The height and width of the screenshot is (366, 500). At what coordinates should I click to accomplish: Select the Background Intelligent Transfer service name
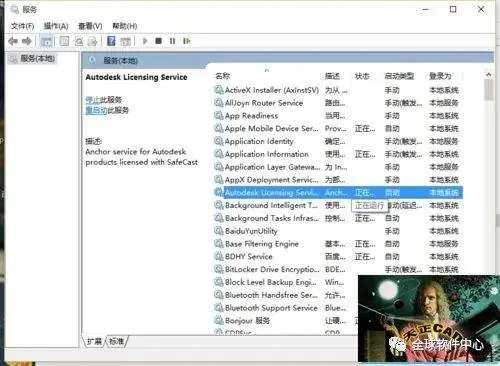[x=271, y=205]
